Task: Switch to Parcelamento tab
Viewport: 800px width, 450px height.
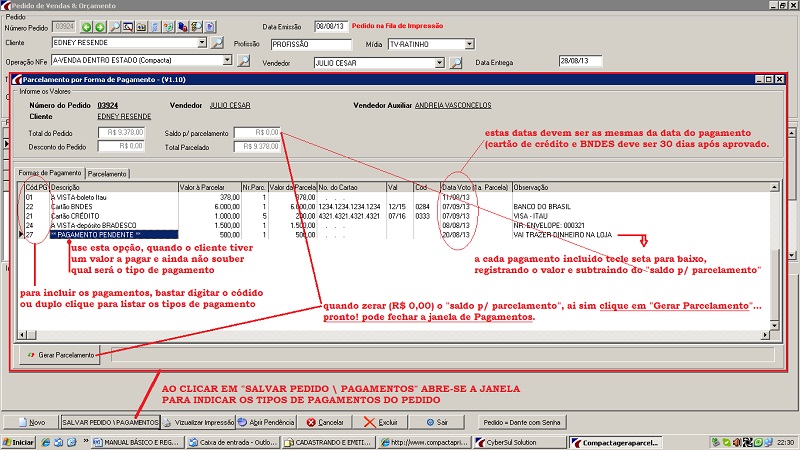Action: click(107, 174)
